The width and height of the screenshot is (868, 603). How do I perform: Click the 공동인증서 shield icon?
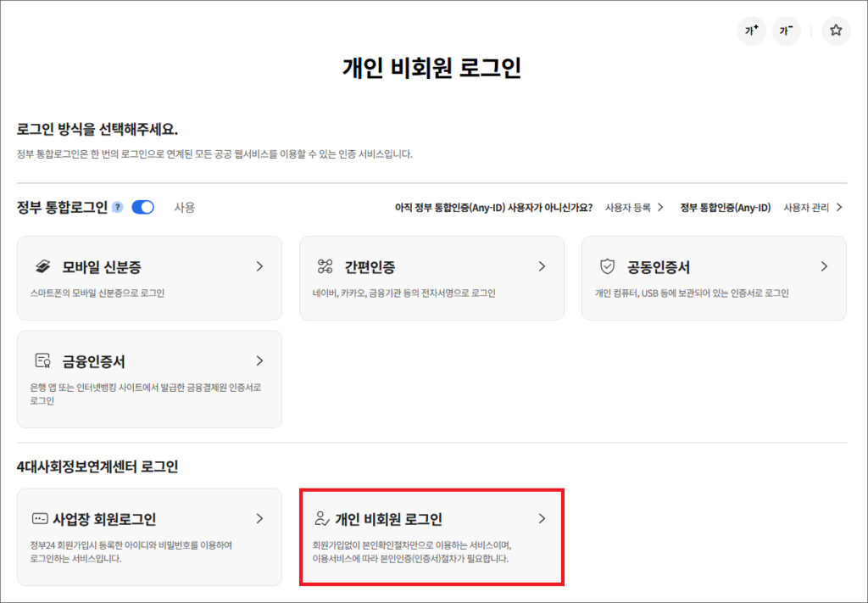[607, 267]
